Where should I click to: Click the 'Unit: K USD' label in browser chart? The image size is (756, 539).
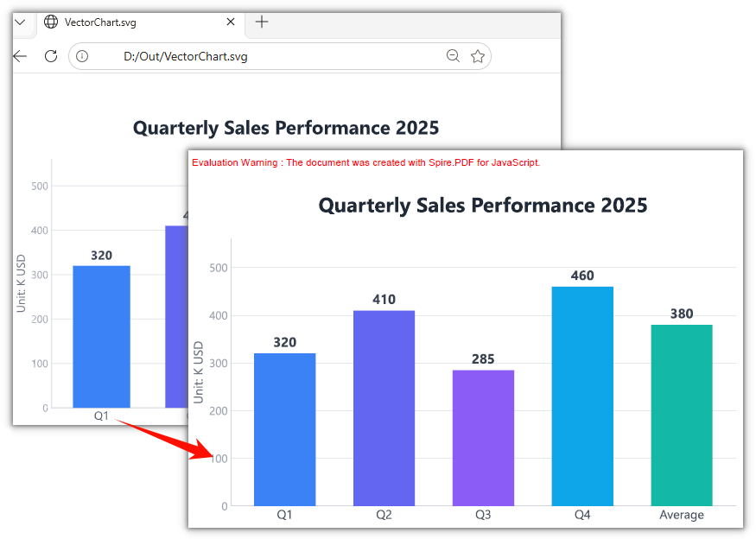click(21, 283)
